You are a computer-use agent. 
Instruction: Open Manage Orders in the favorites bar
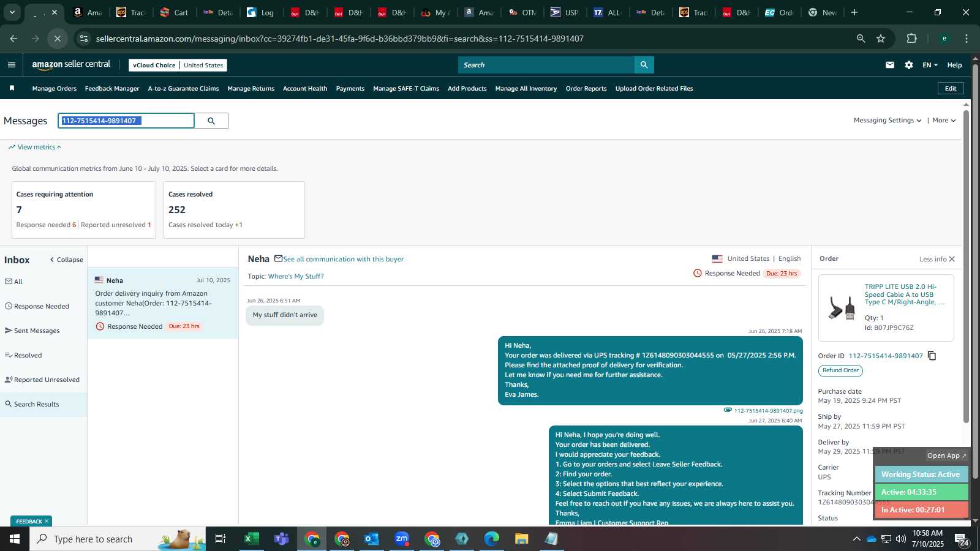(x=55, y=88)
